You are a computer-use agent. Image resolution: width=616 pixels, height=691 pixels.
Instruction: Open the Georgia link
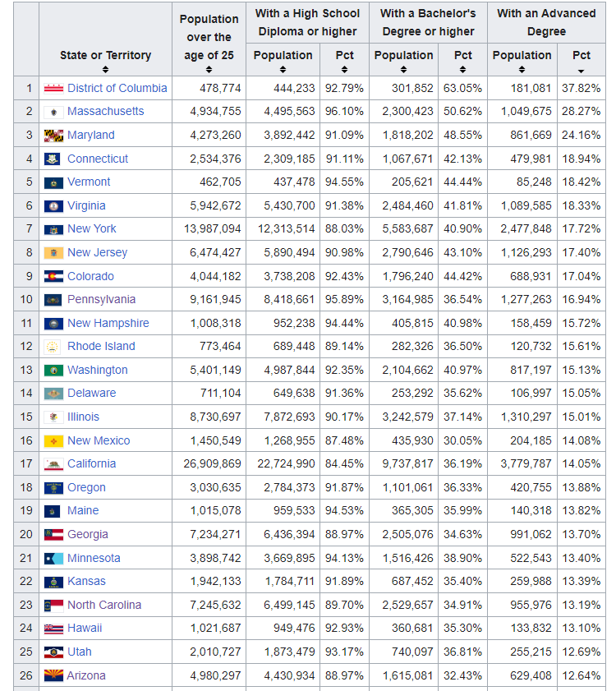88,535
